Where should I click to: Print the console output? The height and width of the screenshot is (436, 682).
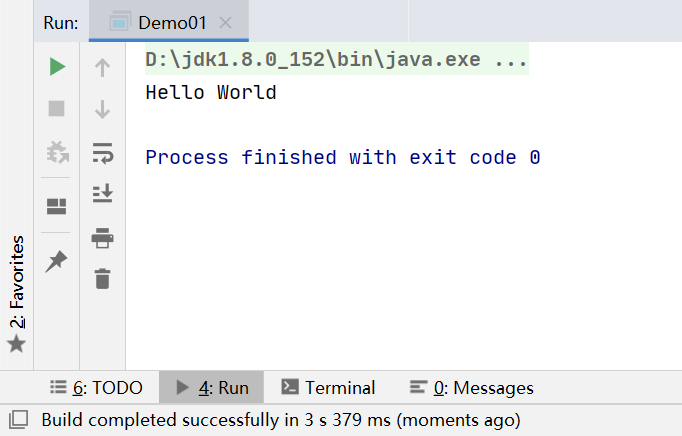point(102,237)
